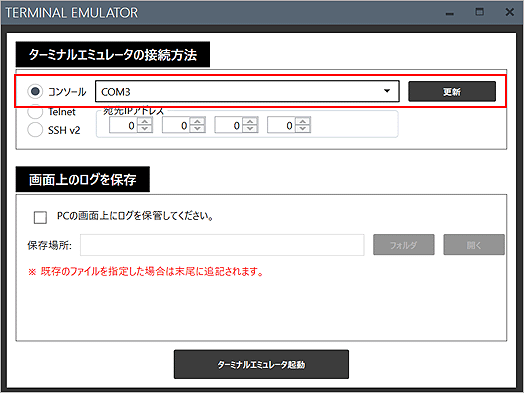Increase the second IP octet value
524x393 pixels.
198,121
